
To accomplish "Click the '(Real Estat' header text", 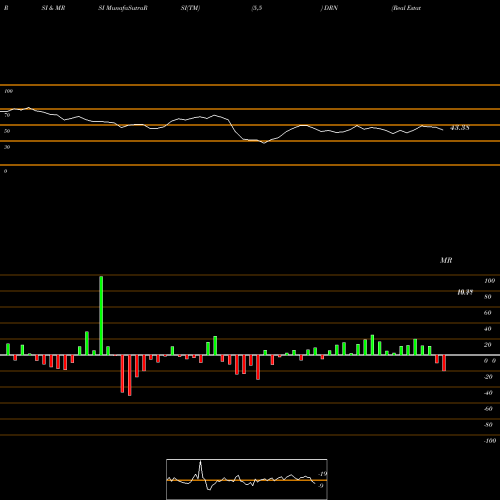I will pos(406,8).
